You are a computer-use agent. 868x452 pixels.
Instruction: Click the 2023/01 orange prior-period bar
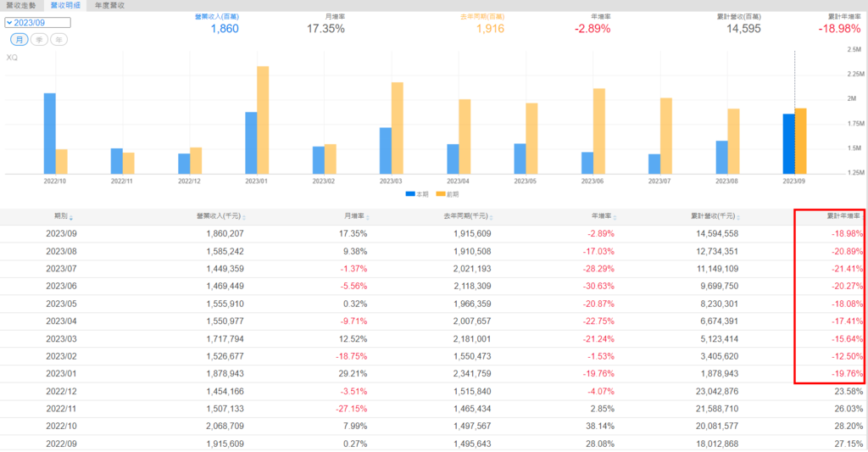[263, 120]
